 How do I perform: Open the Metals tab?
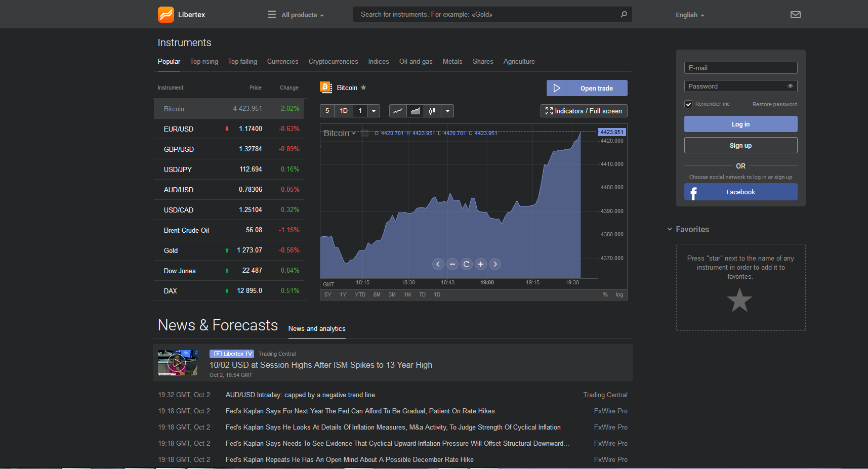click(452, 61)
